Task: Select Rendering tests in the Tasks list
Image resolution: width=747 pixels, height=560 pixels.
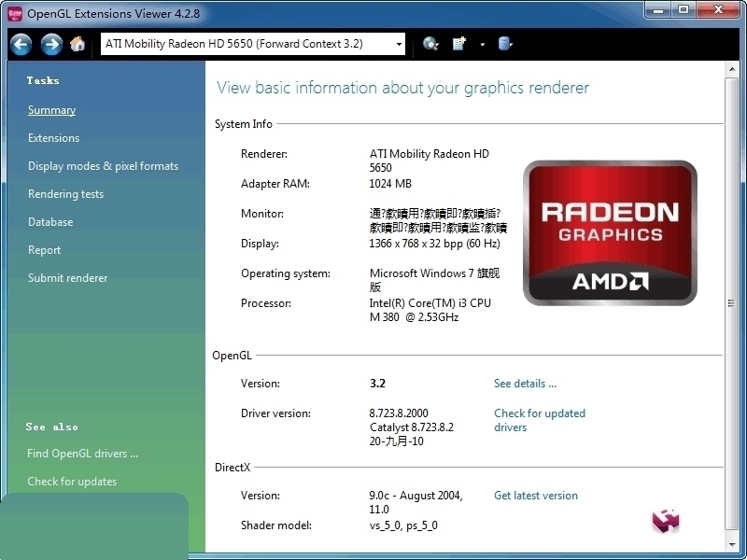Action: coord(65,194)
